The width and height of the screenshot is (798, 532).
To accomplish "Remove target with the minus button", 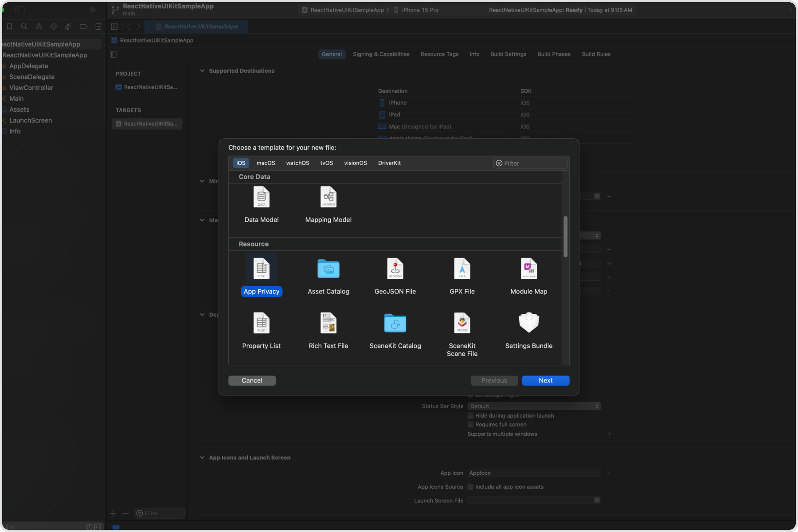I will pyautogui.click(x=125, y=513).
